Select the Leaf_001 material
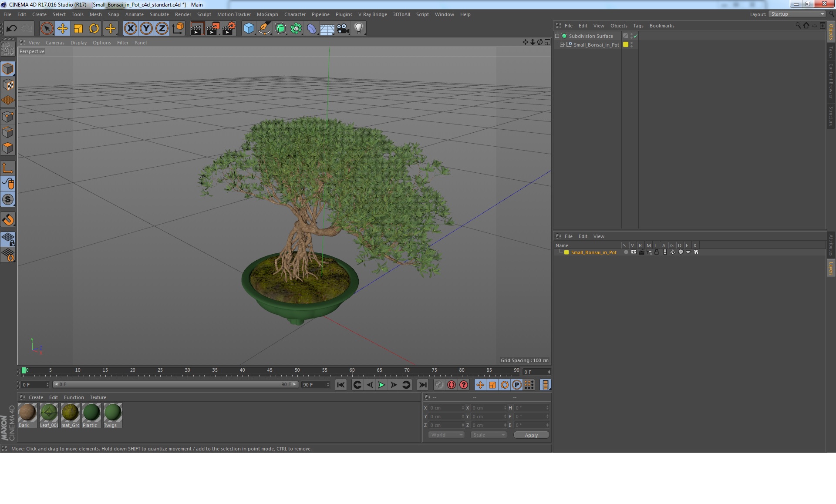The width and height of the screenshot is (836, 504). pos(49,415)
